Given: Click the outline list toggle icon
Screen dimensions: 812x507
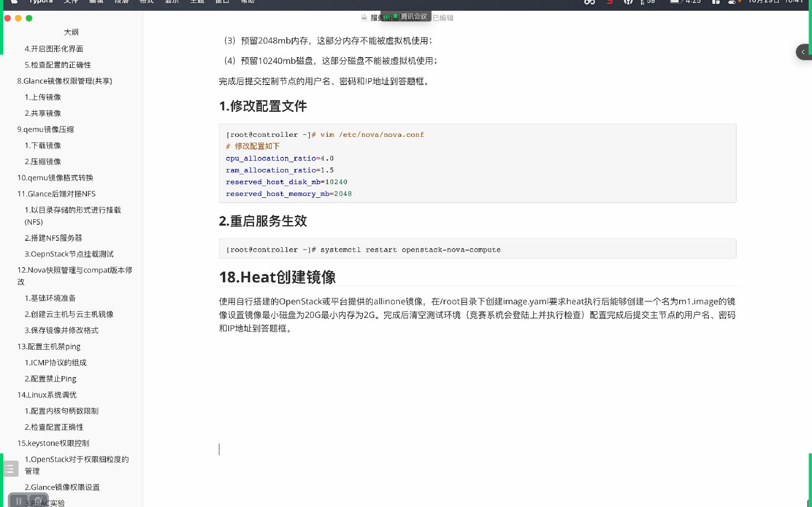Looking at the screenshot, I should [x=9, y=469].
